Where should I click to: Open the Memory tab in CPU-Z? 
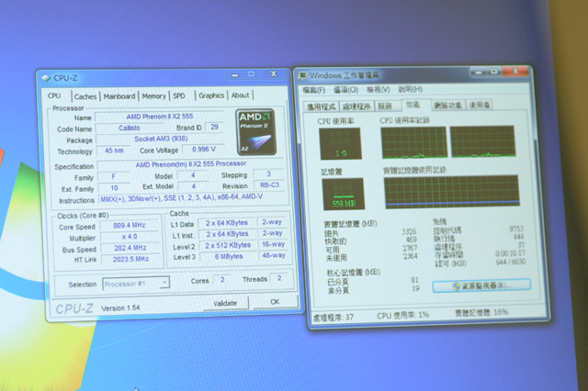[x=153, y=95]
